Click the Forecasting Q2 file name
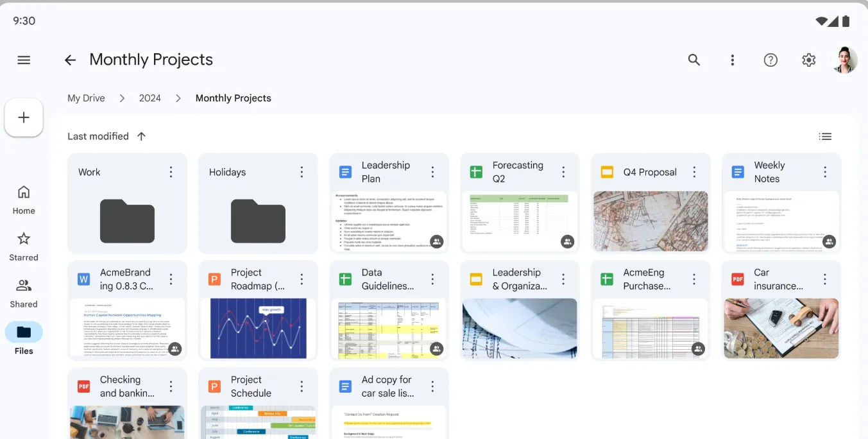Viewport: 868px width, 439px height. pyautogui.click(x=518, y=172)
